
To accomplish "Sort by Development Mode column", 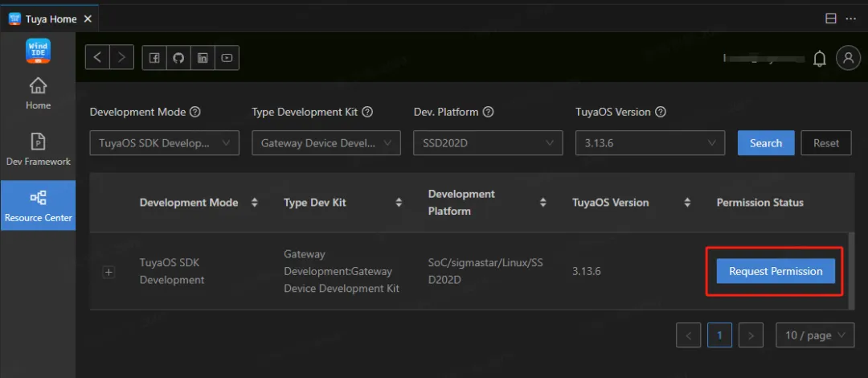I will 255,203.
